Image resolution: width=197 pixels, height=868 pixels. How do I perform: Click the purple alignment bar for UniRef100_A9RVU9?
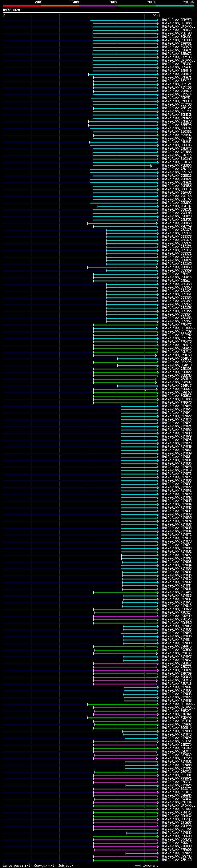click(126, 616)
